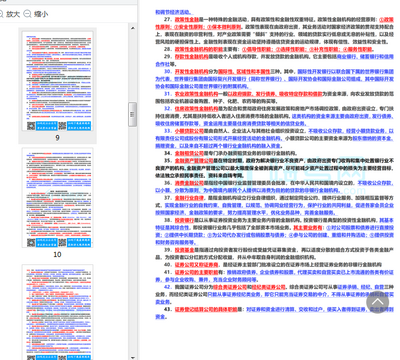Open page 9 thumbnail

57,81
